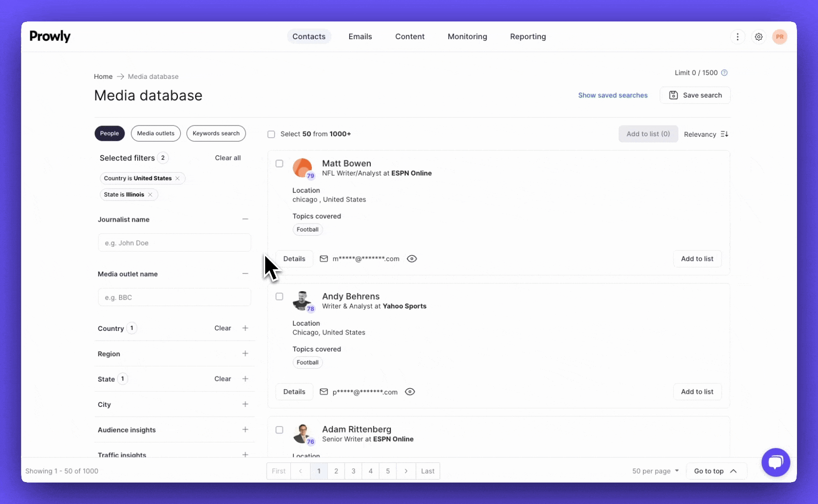This screenshot has height=504, width=818.
Task: Expand the City filter section
Action: point(245,404)
